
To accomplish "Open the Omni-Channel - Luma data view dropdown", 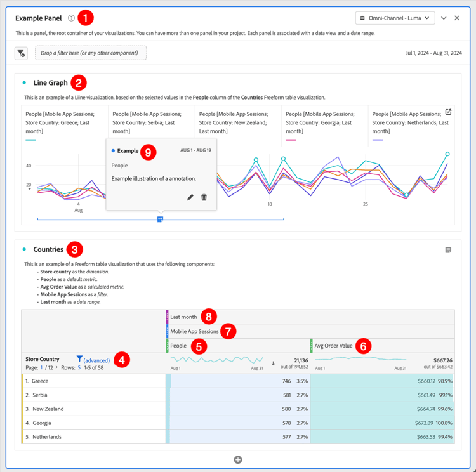I will tap(395, 18).
